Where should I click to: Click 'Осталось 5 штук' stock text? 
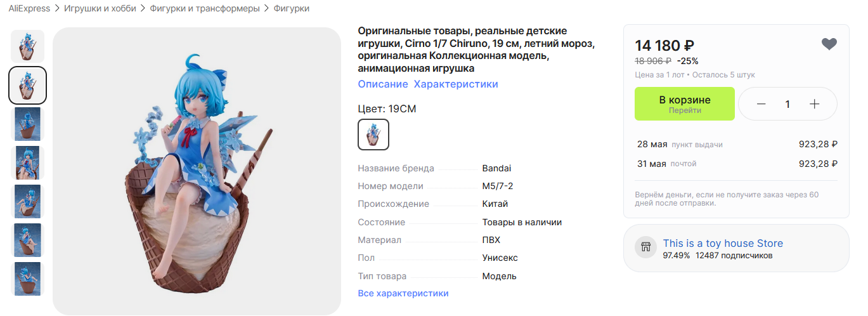724,75
